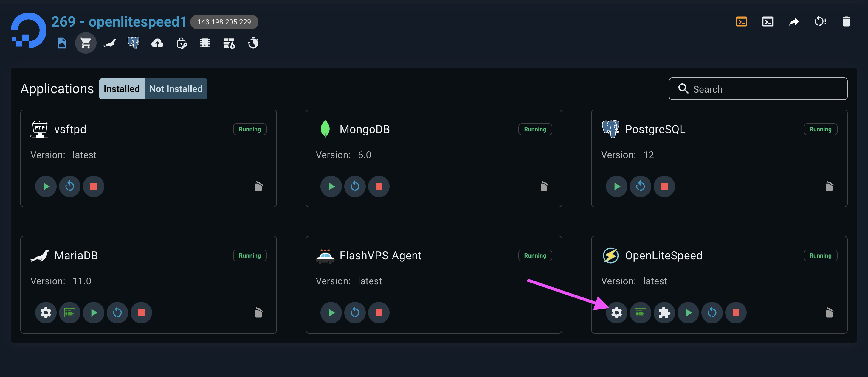The image size is (868, 377).
Task: Click the server IP address badge
Action: point(224,22)
